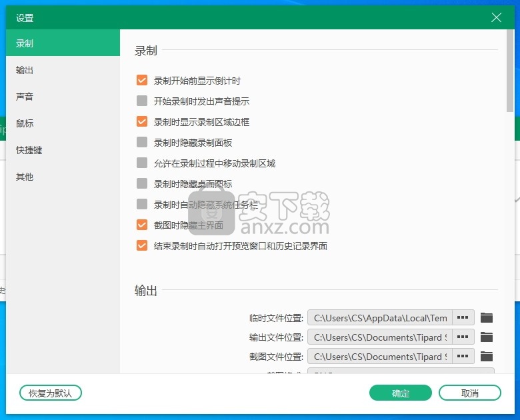Uncheck 截图时隐藏主界面

coord(142,225)
